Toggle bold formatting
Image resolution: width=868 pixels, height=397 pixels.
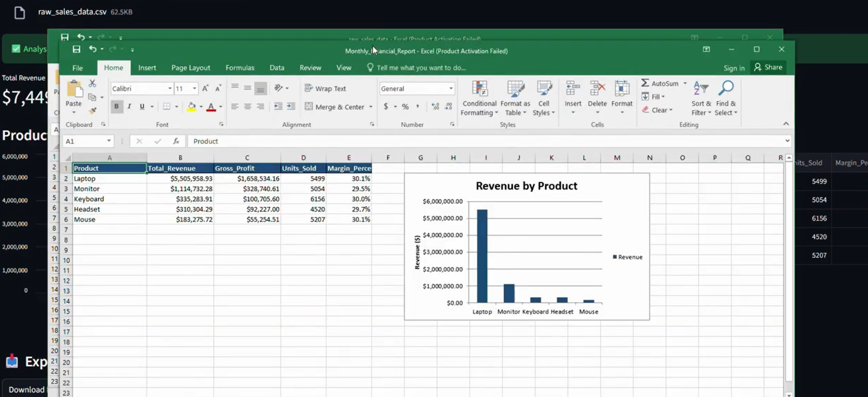116,106
